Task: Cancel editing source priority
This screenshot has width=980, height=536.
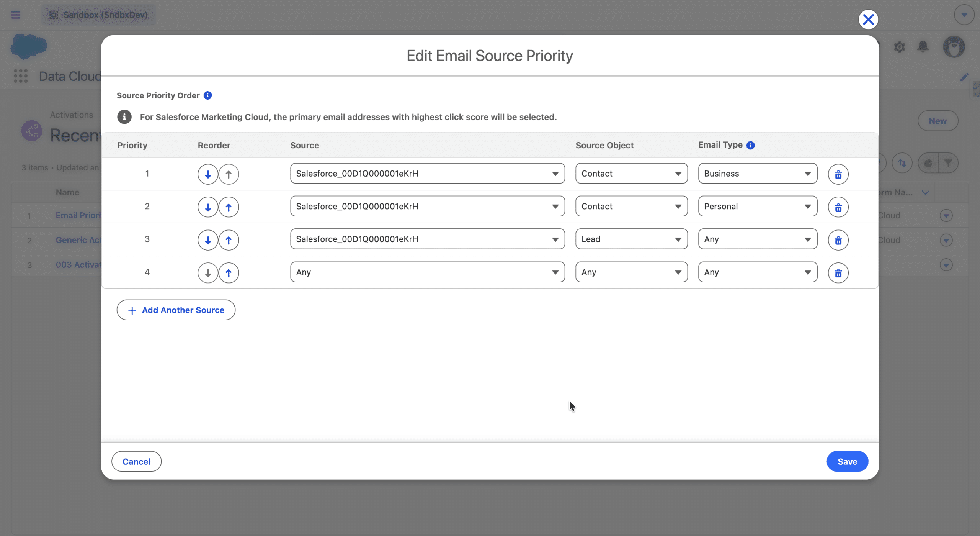Action: (136, 462)
